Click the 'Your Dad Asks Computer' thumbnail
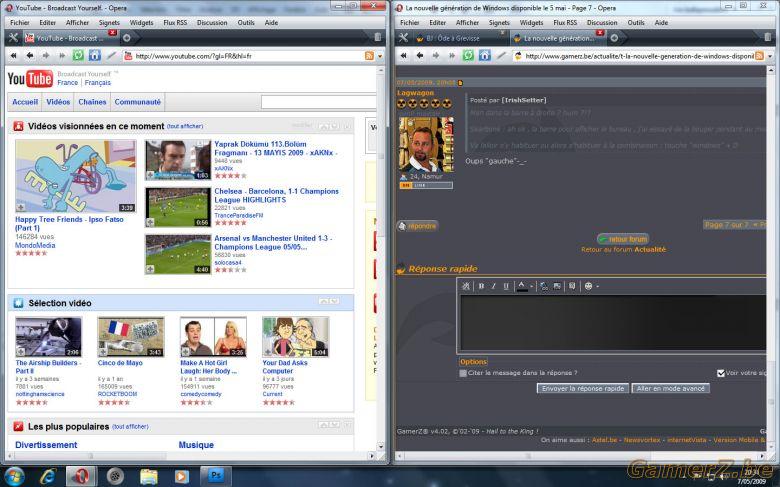The image size is (780, 487). (x=295, y=337)
